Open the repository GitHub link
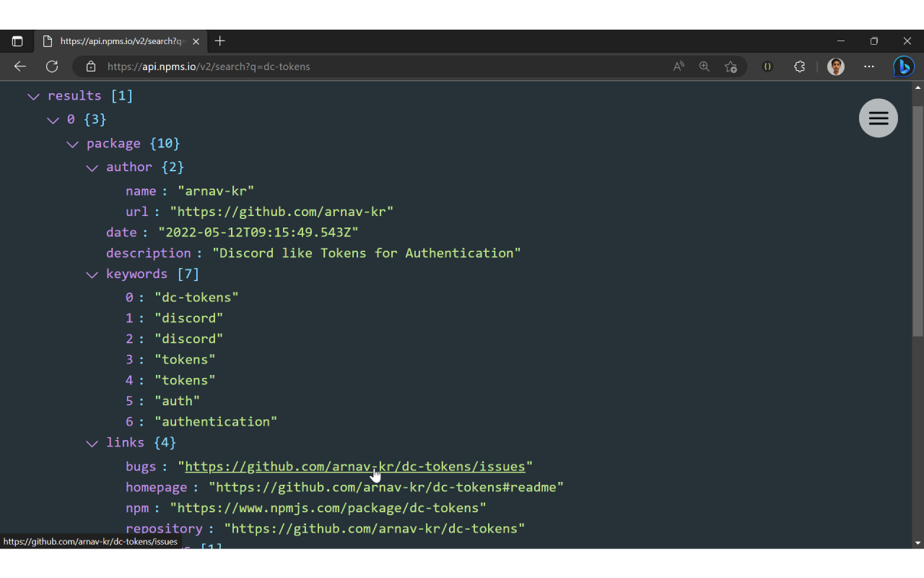Viewport: 924px width, 578px height. coord(375,529)
